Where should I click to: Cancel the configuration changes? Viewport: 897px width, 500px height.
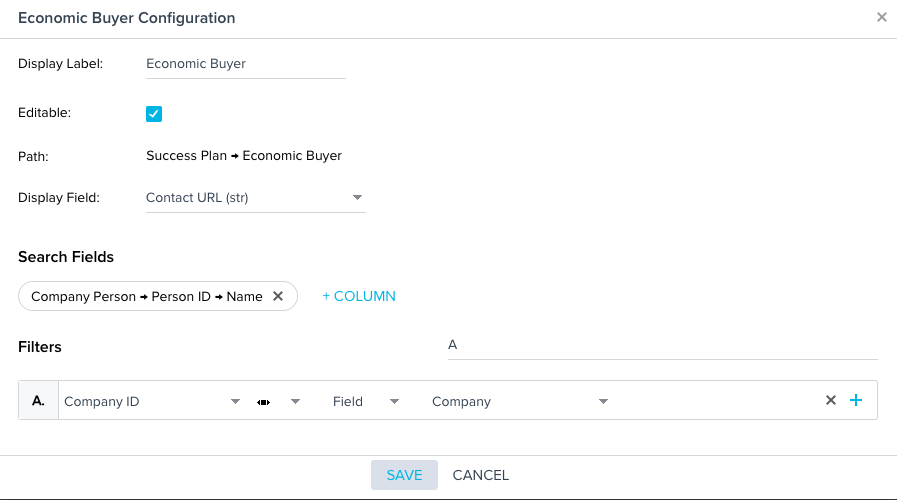(481, 475)
